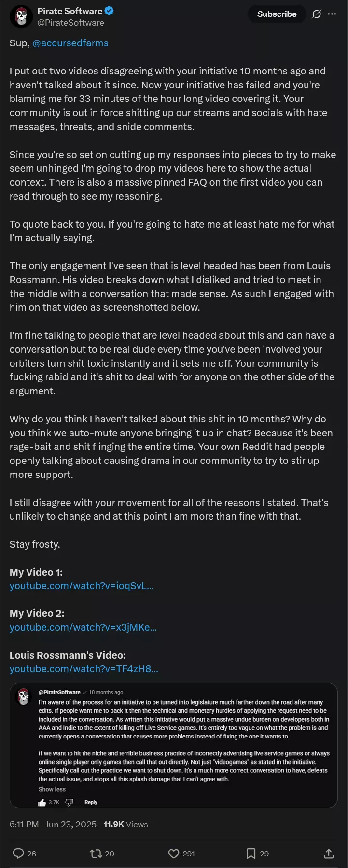Image resolution: width=348 pixels, height=868 pixels.
Task: Bookmark this post
Action: [x=251, y=854]
